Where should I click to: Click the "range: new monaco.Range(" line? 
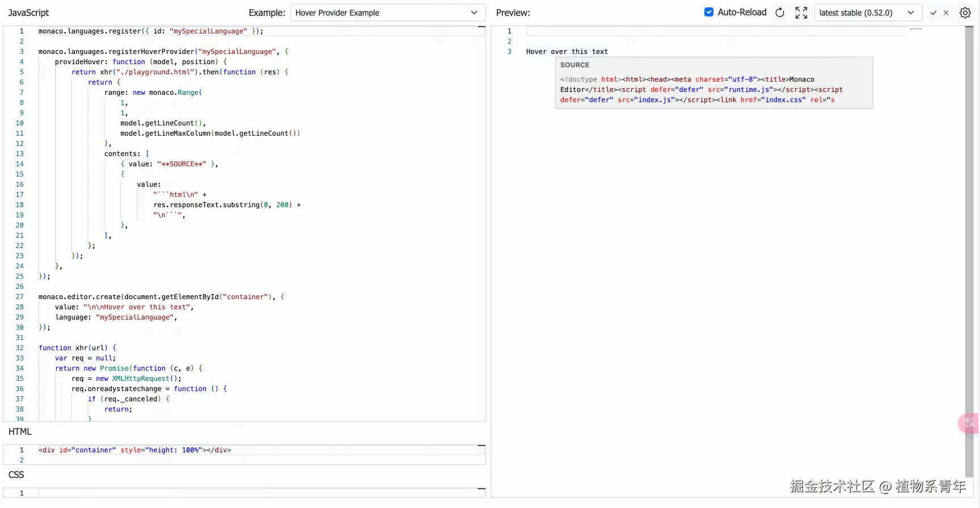click(x=153, y=93)
